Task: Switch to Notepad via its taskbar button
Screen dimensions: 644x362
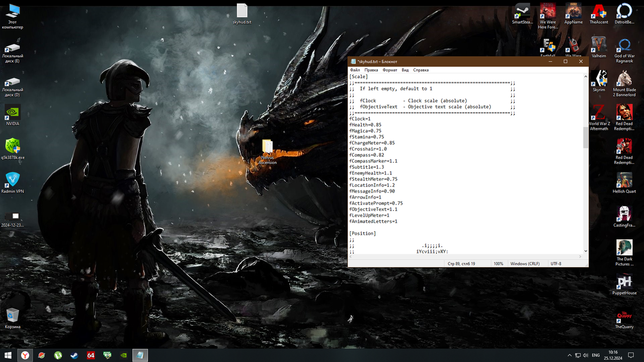Action: click(x=140, y=355)
